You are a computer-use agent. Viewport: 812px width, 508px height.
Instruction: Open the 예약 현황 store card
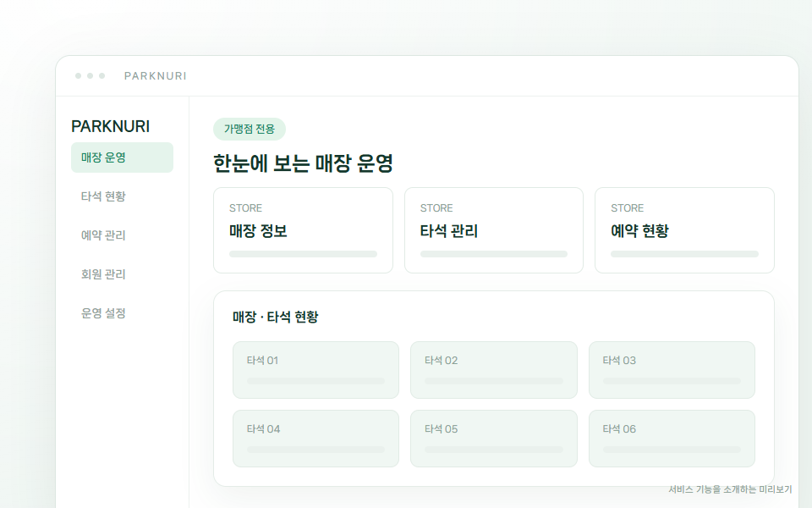tap(684, 230)
